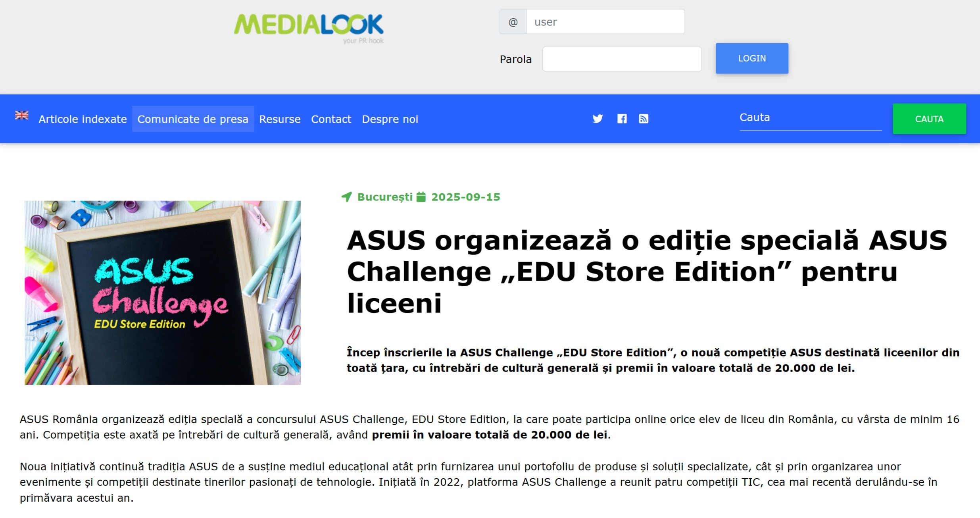This screenshot has height=518, width=980.
Task: Go to the Resurse page
Action: [x=280, y=119]
